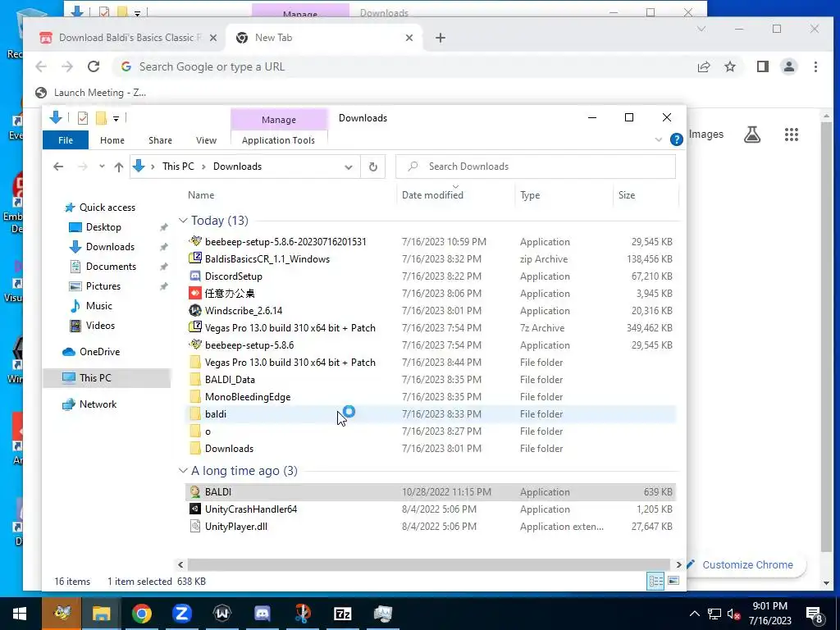Click the Explorer refresh button

pos(373,167)
